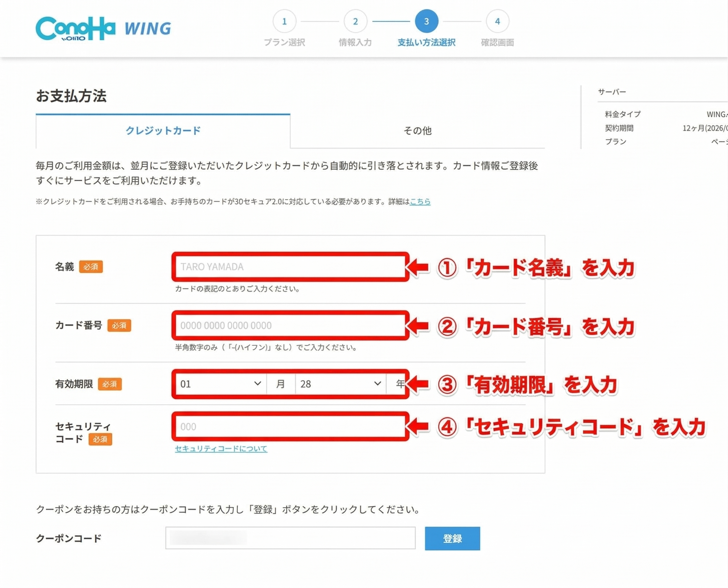This screenshot has height=588, width=728.
Task: Click the ConoHa WING logo
Action: (103, 29)
